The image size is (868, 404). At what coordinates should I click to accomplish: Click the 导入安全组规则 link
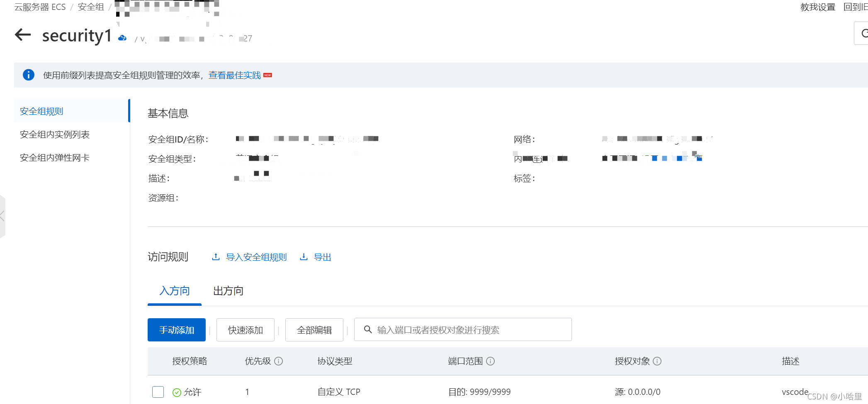256,257
